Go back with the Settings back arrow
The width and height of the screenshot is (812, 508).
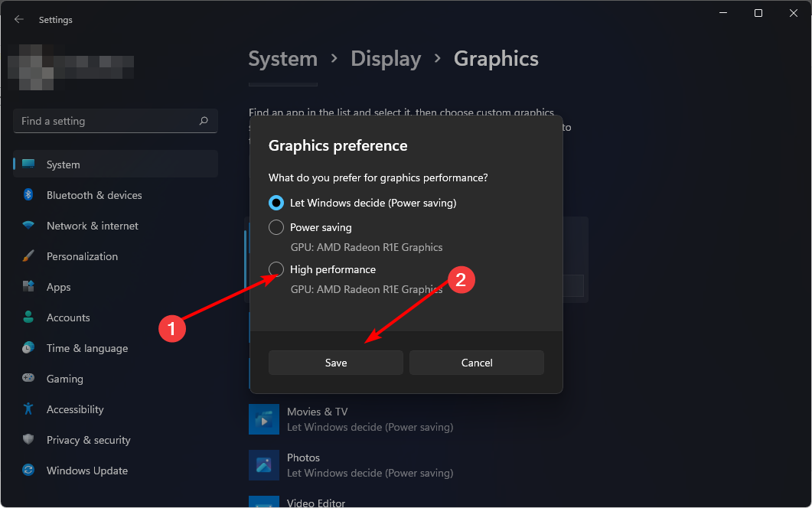19,19
